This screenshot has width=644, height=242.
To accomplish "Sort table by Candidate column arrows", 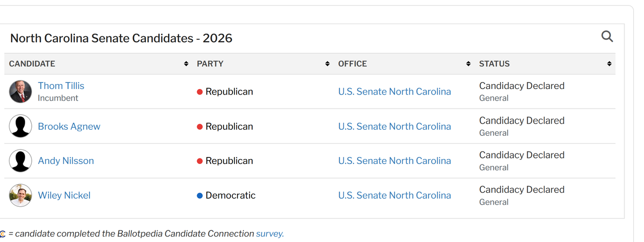I will [186, 64].
